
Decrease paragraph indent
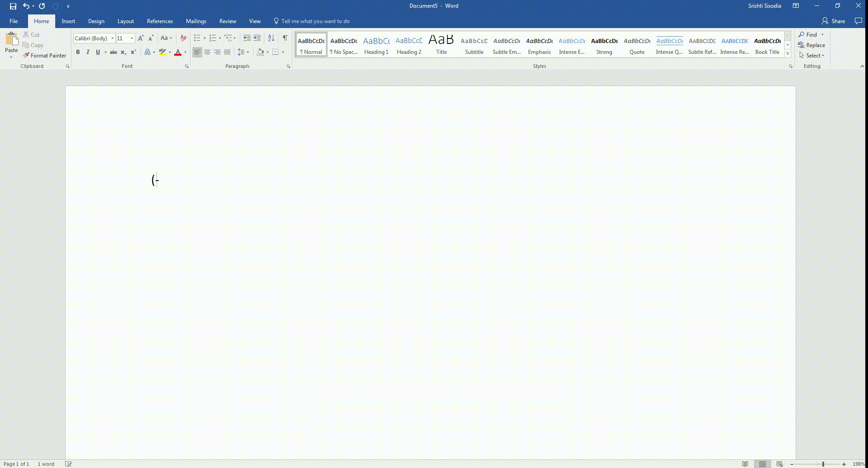[247, 38]
